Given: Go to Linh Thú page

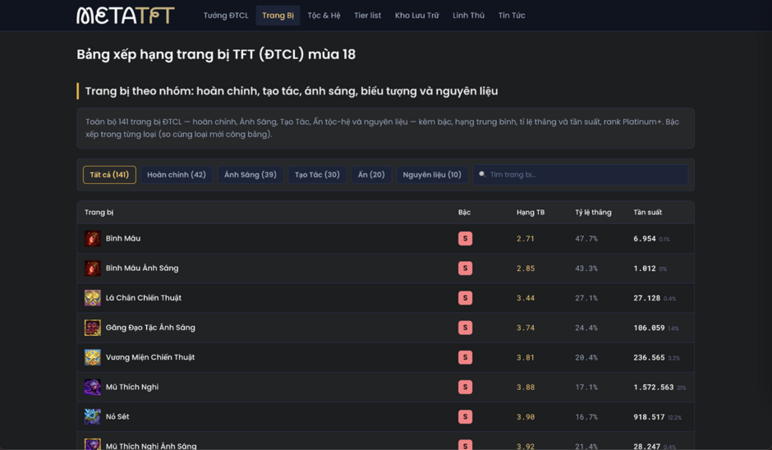Looking at the screenshot, I should tap(468, 15).
